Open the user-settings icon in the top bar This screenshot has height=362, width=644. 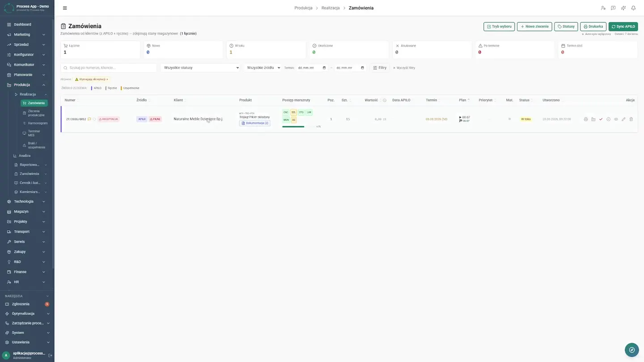(x=603, y=8)
